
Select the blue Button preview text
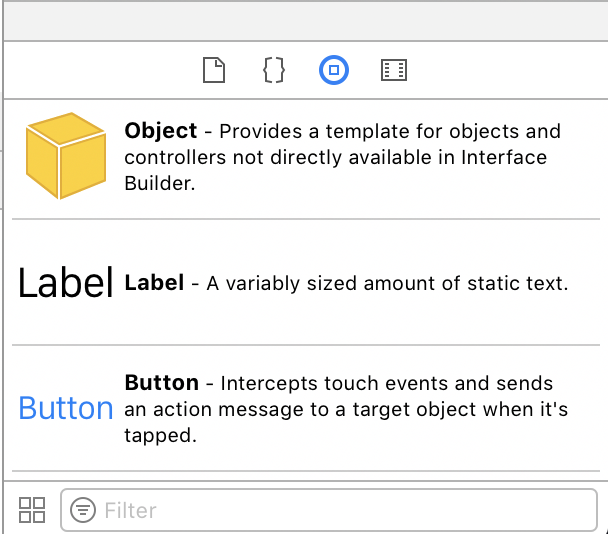[x=66, y=408]
